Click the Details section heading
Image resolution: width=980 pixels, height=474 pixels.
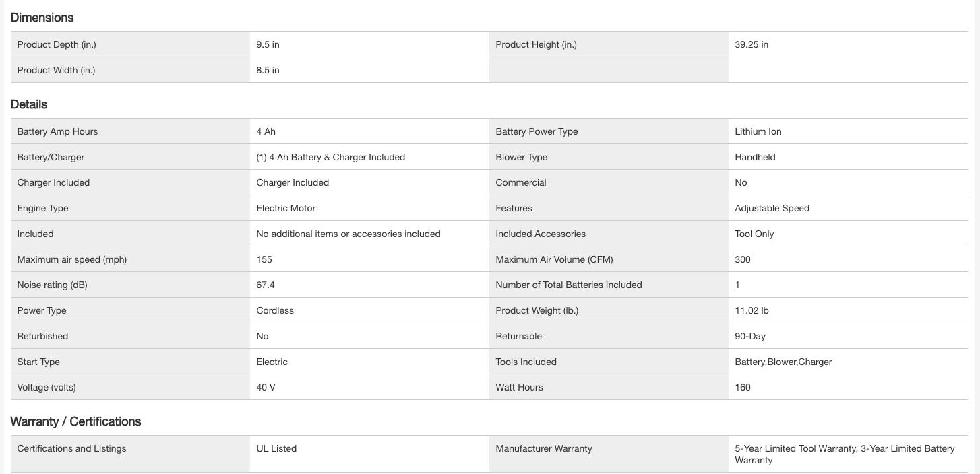29,104
